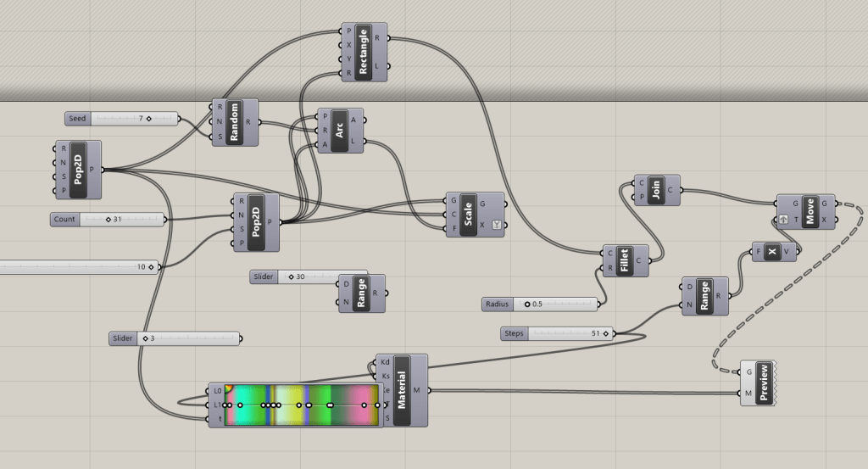The width and height of the screenshot is (868, 469).
Task: Click the Scale component name bar
Action: tap(467, 215)
